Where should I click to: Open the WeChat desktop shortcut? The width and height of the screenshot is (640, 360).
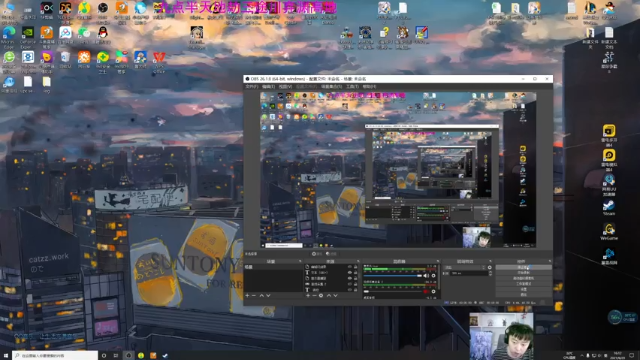(x=84, y=33)
